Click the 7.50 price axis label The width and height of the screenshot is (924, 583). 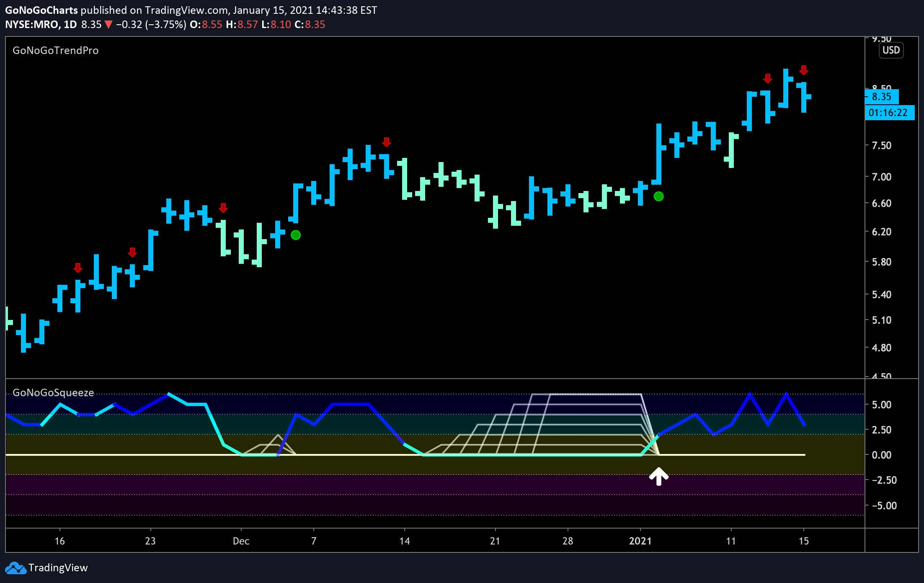click(x=882, y=145)
